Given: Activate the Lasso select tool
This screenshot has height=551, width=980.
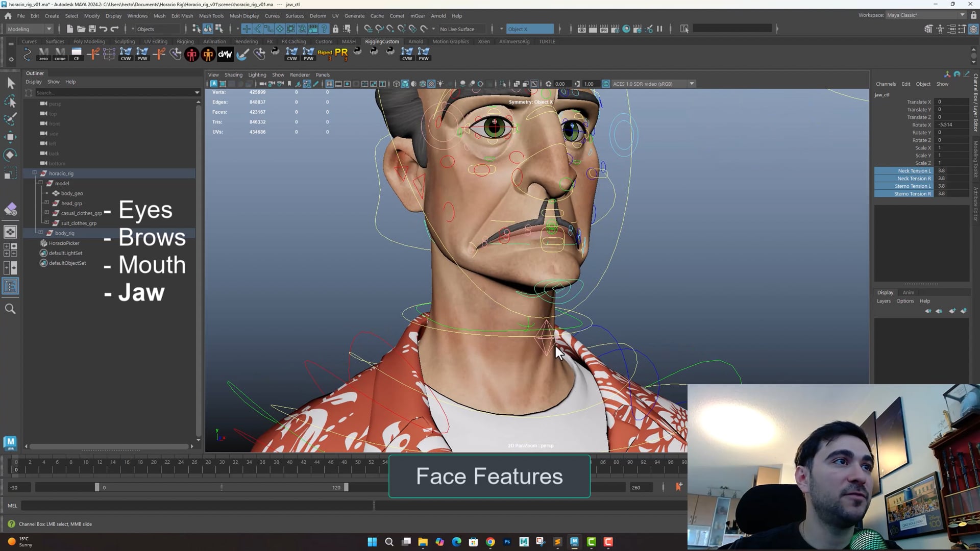Looking at the screenshot, I should pos(10,102).
